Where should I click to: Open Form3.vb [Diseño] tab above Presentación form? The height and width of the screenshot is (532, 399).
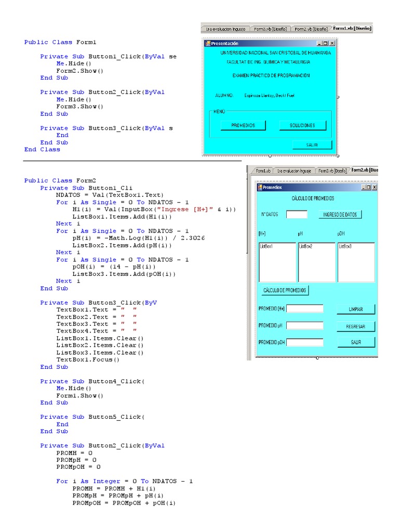click(270, 29)
